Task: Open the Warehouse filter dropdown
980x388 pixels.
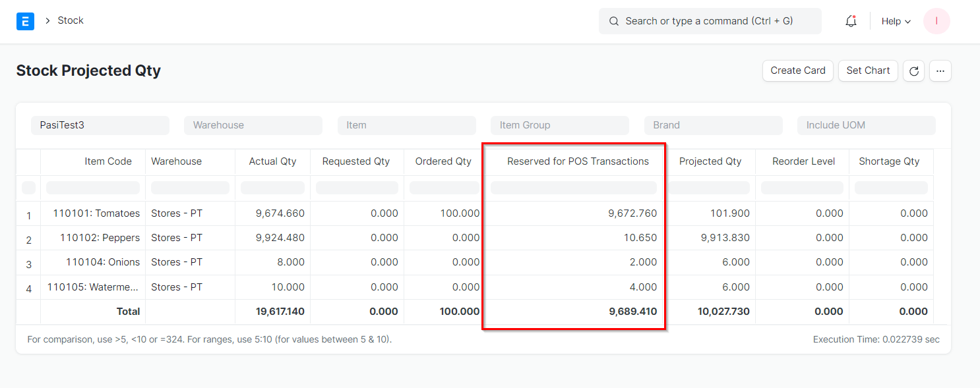Action: pyautogui.click(x=253, y=125)
